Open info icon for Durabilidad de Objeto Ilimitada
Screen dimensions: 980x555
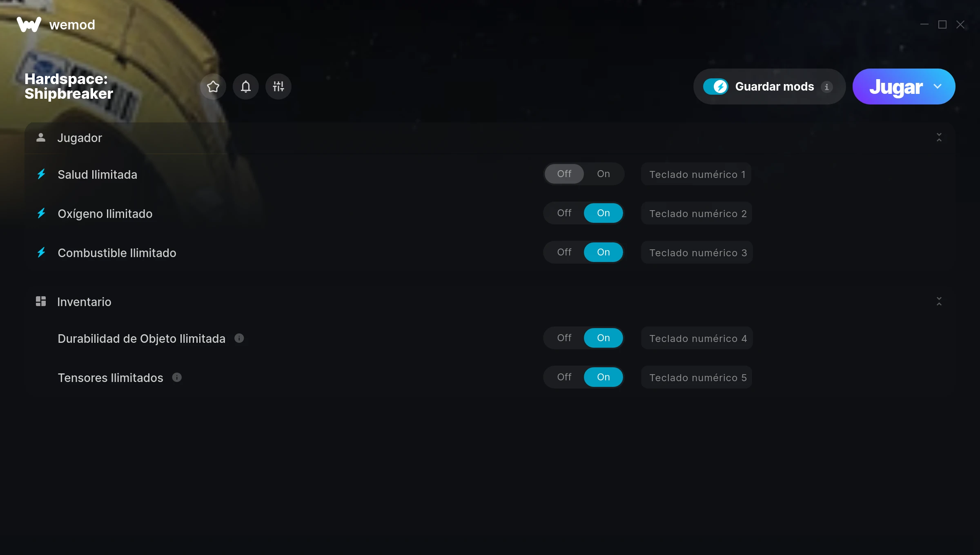click(x=239, y=338)
